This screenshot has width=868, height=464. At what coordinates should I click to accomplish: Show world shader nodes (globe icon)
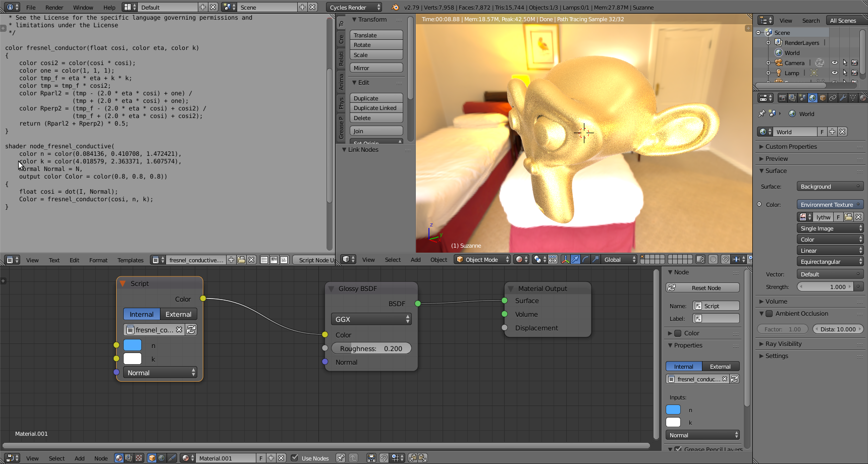pos(161,458)
